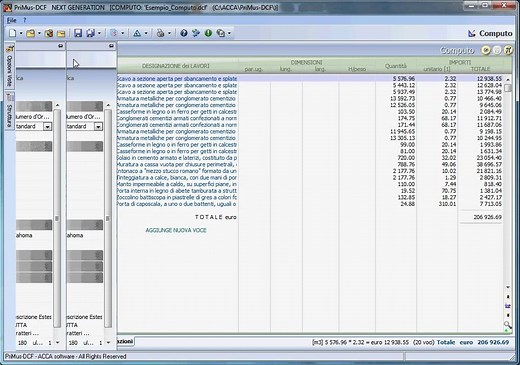The width and height of the screenshot is (520, 365).
Task: Click the plain yellow folder toolbar icon
Action: click(x=61, y=33)
